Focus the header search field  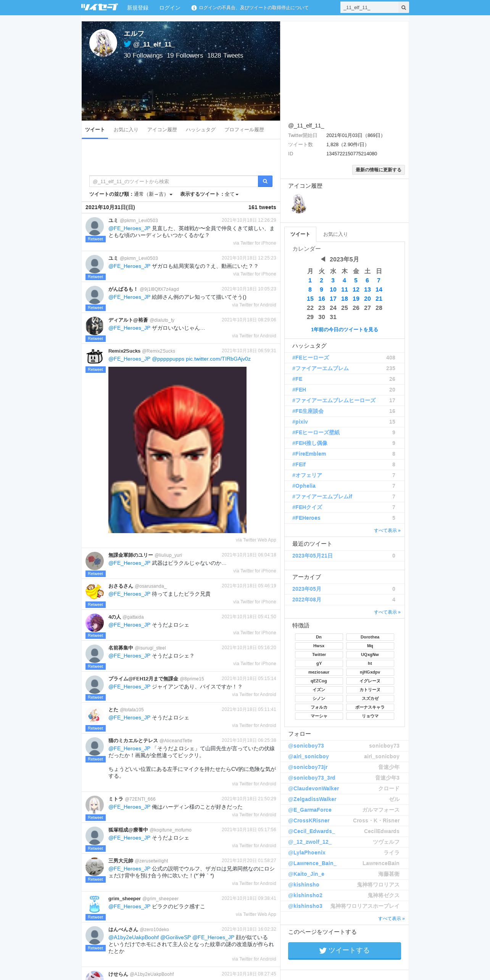[369, 7]
